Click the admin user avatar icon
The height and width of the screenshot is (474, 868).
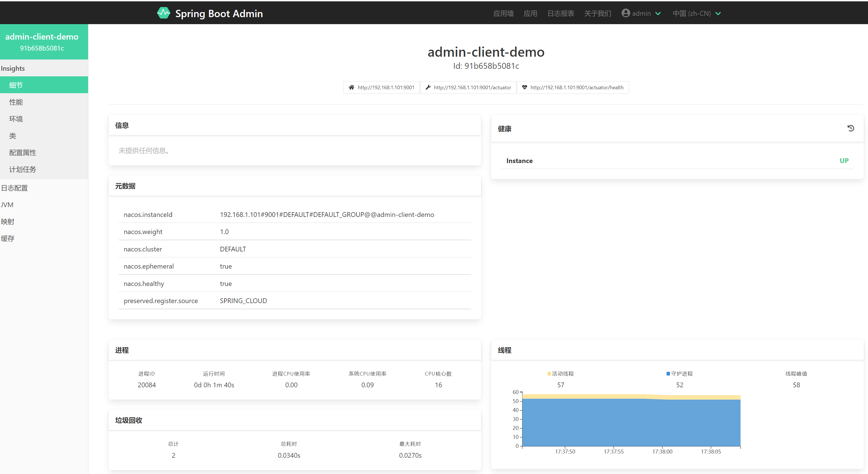click(x=625, y=13)
